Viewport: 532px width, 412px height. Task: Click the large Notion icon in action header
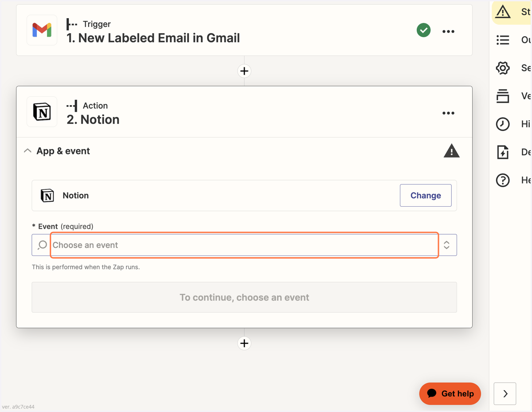42,112
